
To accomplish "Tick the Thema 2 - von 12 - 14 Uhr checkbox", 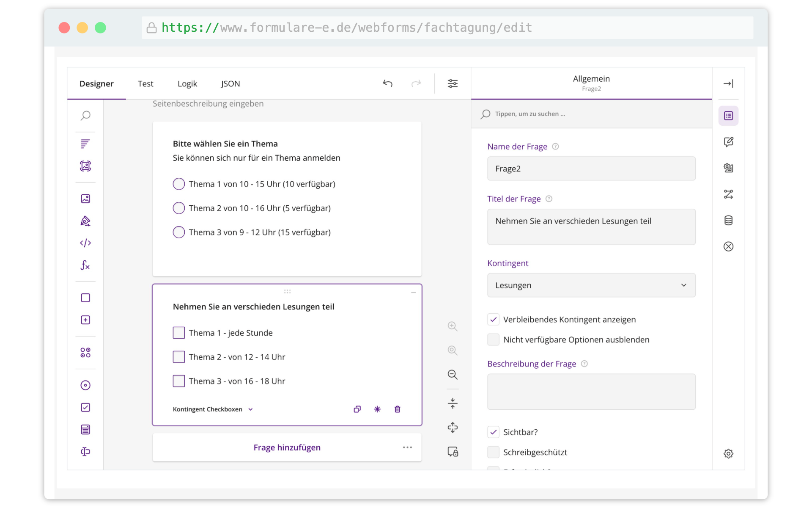I will [179, 357].
